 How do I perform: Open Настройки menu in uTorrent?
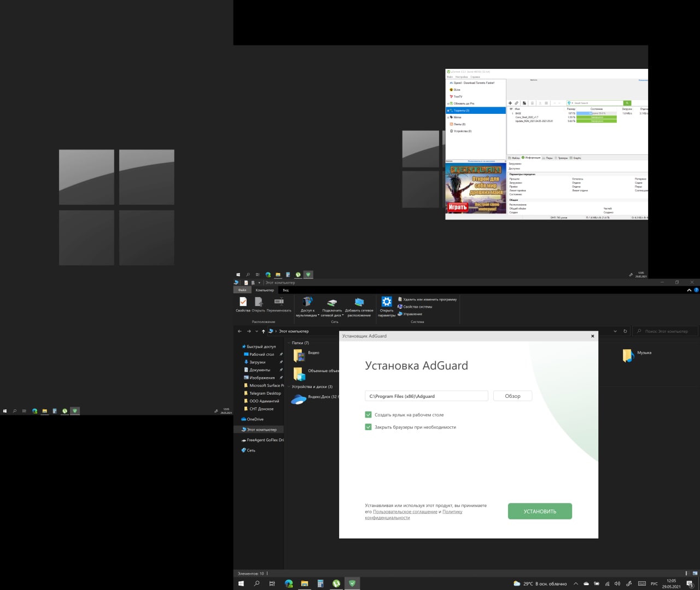(462, 77)
